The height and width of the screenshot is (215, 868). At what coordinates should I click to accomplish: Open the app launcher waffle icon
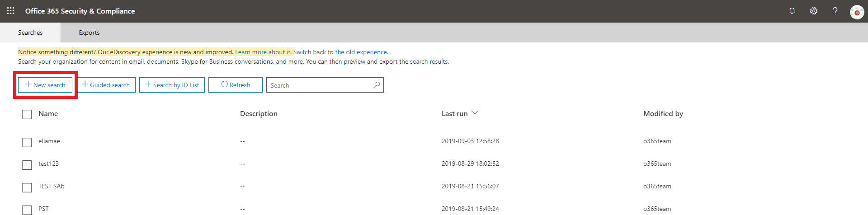pyautogui.click(x=11, y=11)
